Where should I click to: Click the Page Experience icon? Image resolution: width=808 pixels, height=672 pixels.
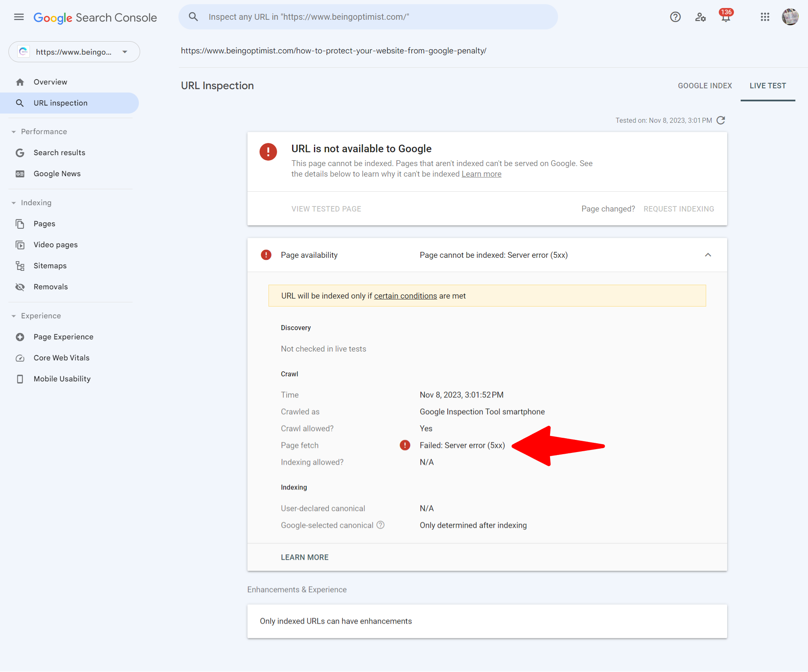[20, 337]
